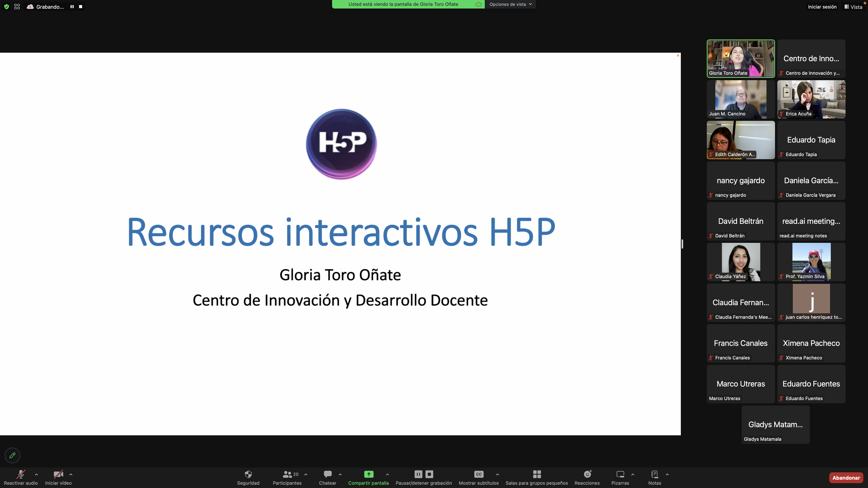Select Erica Acuña's video tile

811,99
